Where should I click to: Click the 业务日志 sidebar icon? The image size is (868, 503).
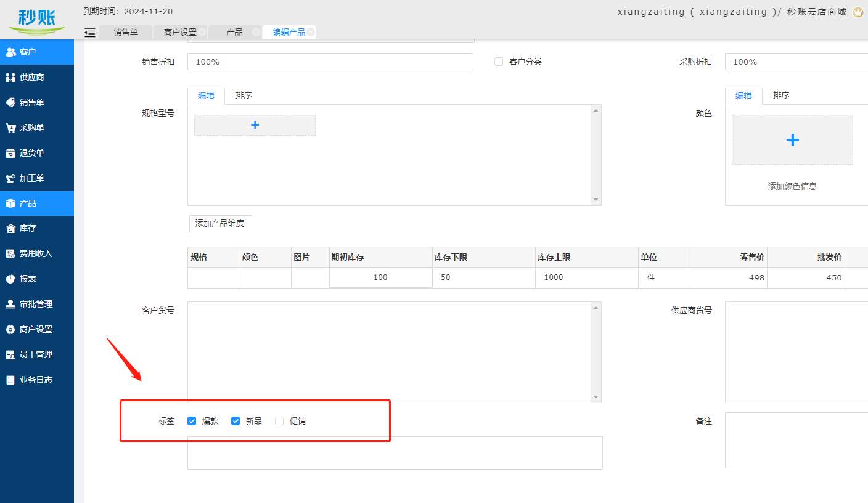[x=10, y=380]
